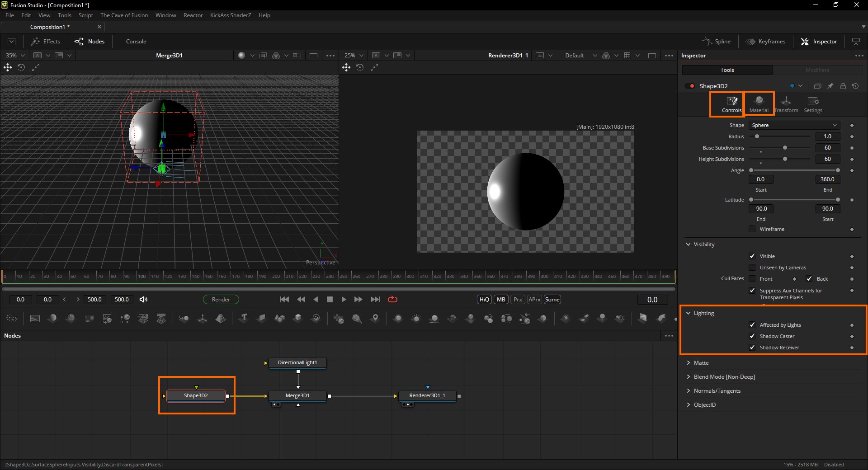
Task: Expand the ObjectID section
Action: pyautogui.click(x=689, y=405)
